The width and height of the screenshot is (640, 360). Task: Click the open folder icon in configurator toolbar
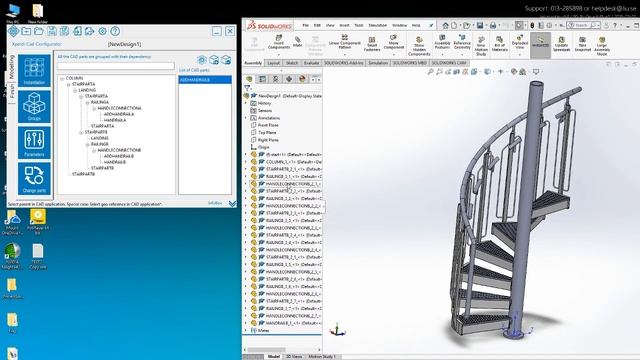pyautogui.click(x=39, y=31)
